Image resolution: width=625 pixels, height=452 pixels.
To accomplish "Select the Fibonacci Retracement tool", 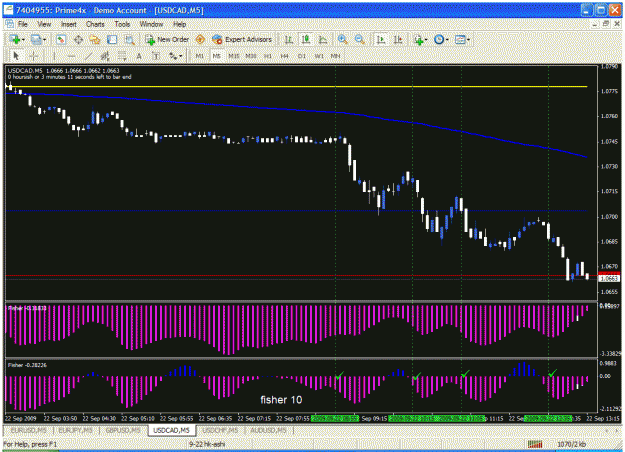I will point(122,56).
